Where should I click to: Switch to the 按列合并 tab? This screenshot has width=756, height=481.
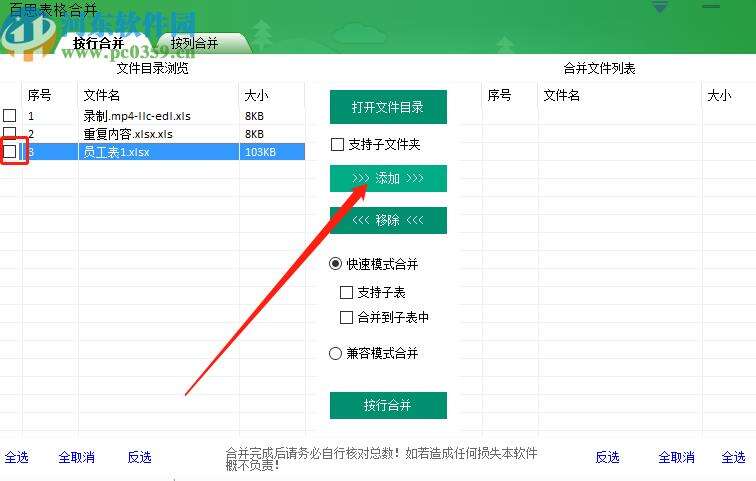pos(194,43)
